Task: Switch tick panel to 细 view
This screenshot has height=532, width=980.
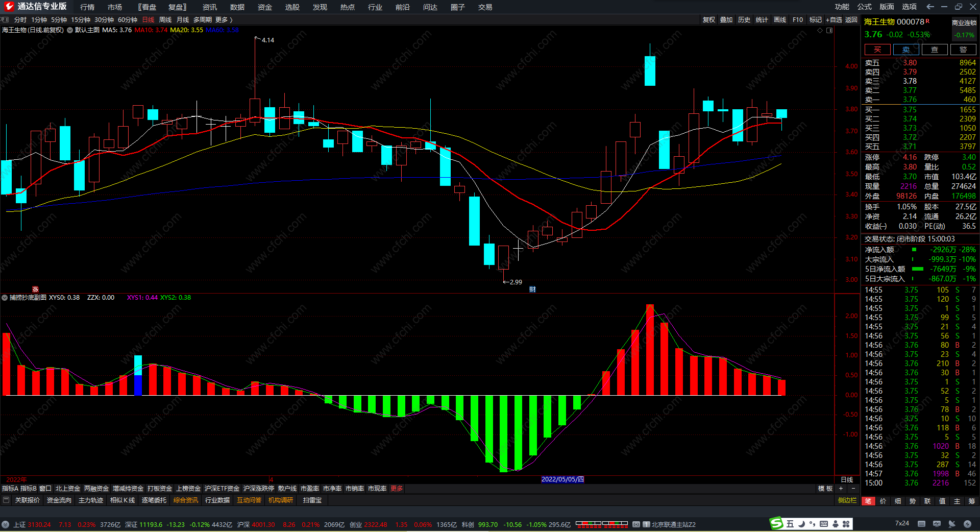Action: [898, 501]
